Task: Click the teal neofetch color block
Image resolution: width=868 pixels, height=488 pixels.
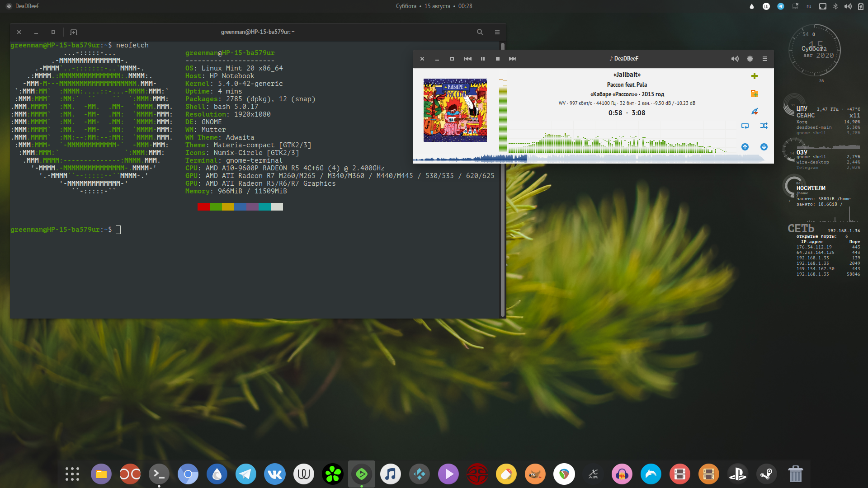Action: coord(264,206)
